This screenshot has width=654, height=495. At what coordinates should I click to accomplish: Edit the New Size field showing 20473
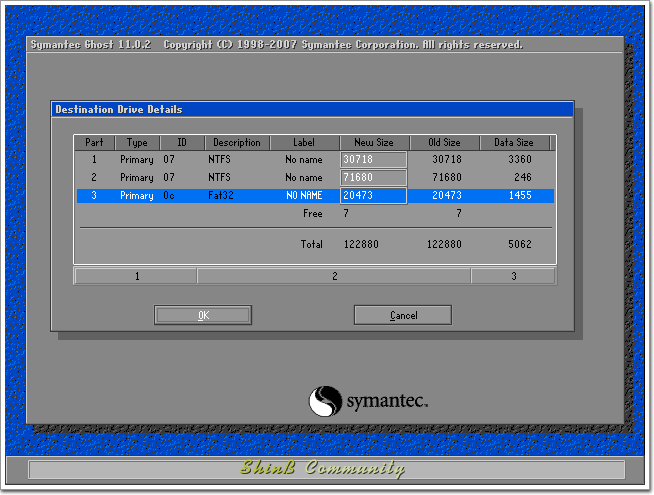tap(374, 196)
